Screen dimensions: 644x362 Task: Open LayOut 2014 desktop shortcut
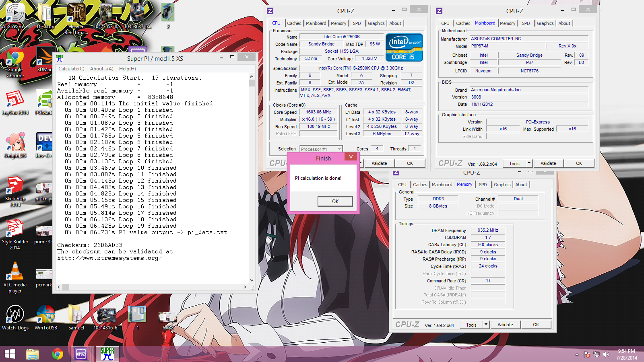[x=15, y=103]
